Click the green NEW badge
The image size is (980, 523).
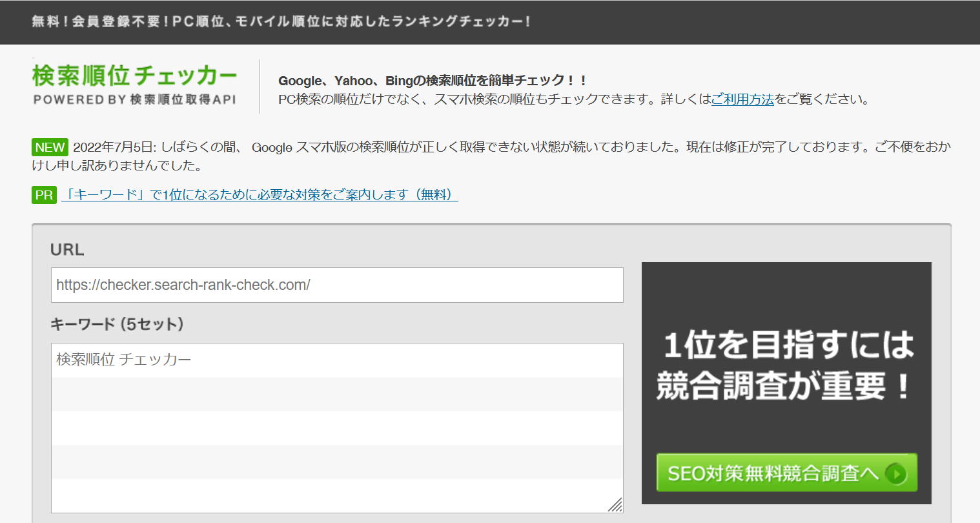[50, 147]
